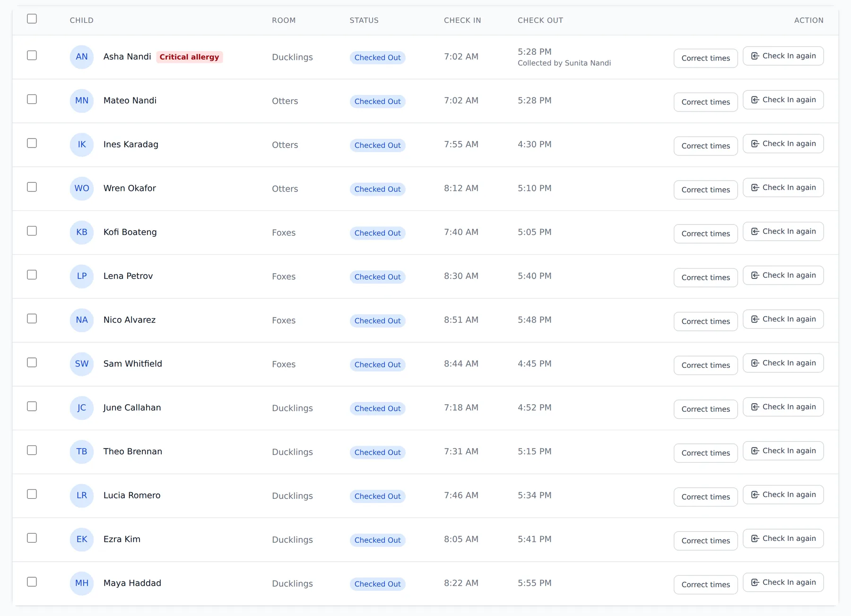
Task: Click Maya Haddad's 8:22 AM check-in time
Action: tap(461, 583)
